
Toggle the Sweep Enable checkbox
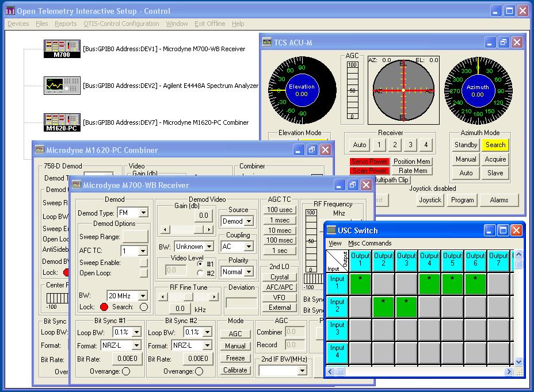coord(144,262)
